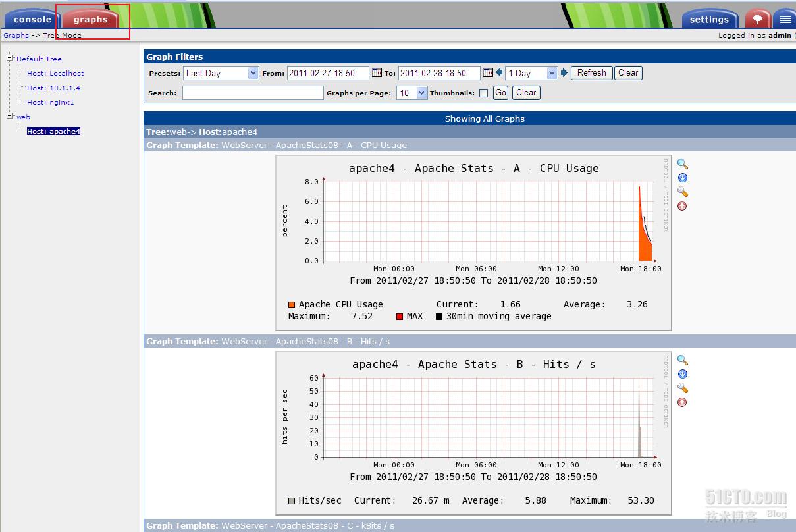Switch to List View mode icon tab

point(785,19)
